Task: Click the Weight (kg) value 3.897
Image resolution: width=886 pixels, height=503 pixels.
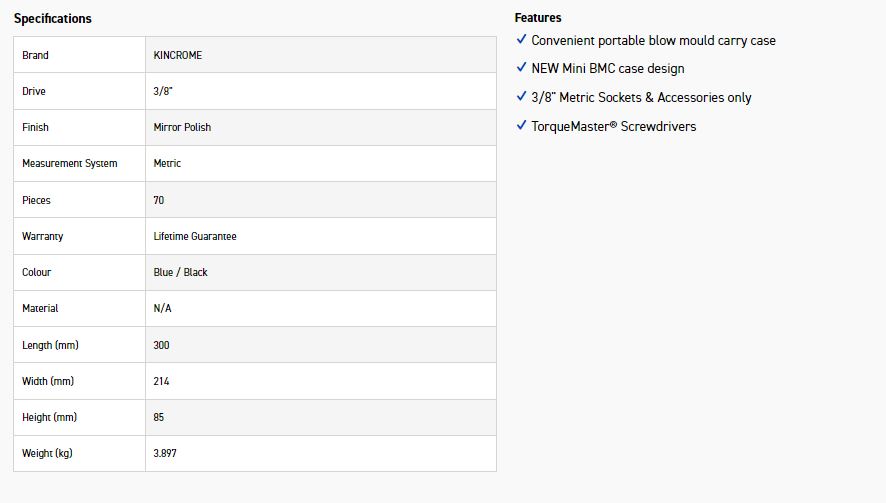Action: coord(165,453)
